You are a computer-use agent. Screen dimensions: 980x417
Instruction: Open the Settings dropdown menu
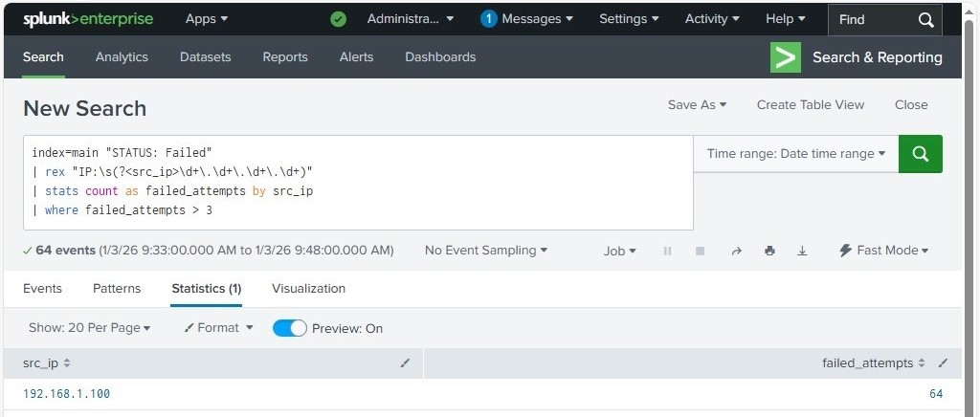[629, 19]
